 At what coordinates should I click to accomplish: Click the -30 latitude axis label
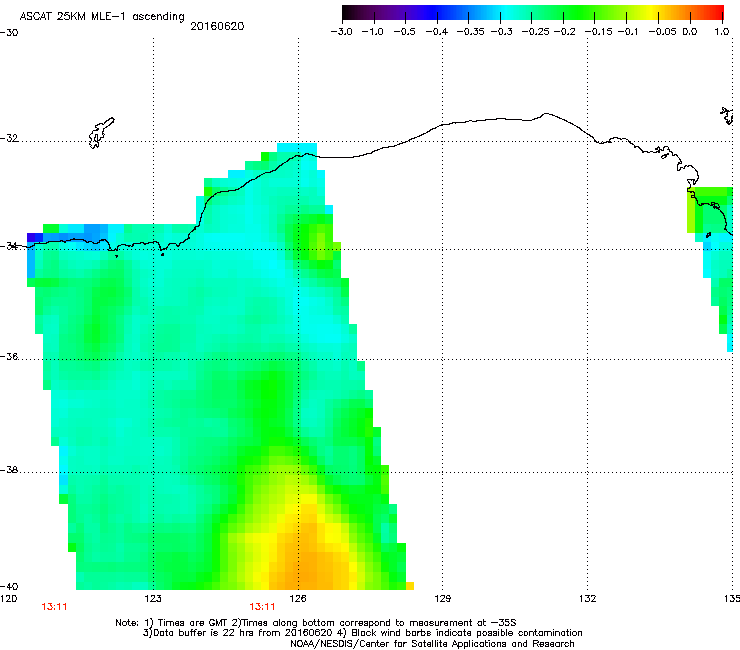pos(9,33)
